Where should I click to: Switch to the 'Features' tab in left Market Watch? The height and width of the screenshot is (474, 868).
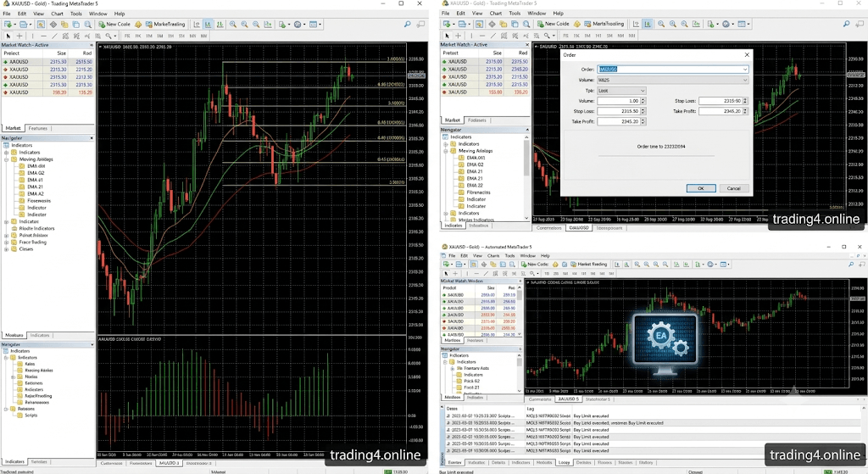[37, 128]
